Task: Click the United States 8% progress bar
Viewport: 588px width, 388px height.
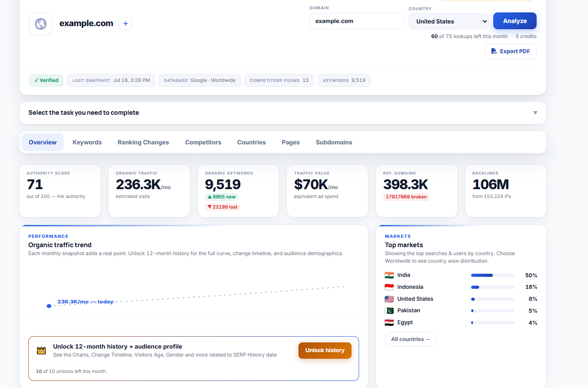Action: click(493, 299)
